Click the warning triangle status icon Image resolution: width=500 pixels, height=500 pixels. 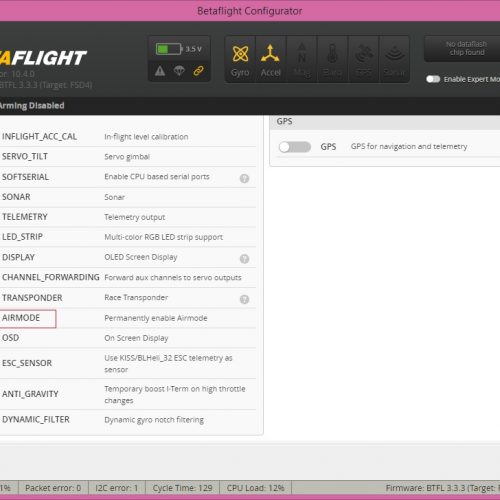[x=160, y=71]
